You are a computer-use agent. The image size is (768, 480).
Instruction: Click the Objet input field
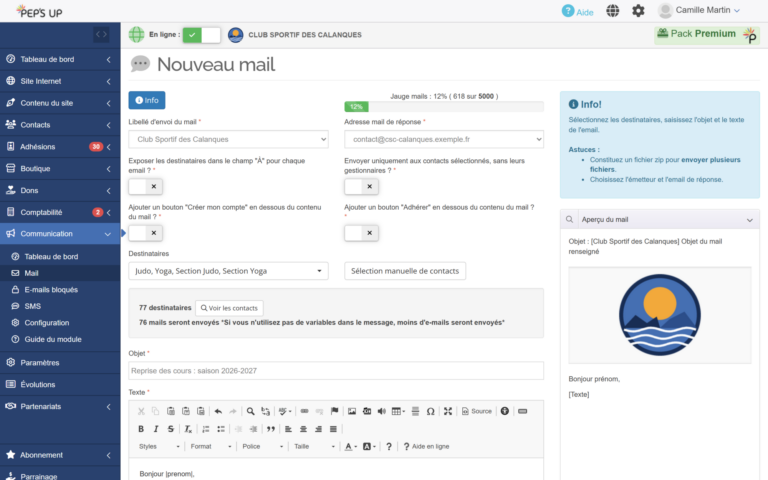(x=336, y=371)
